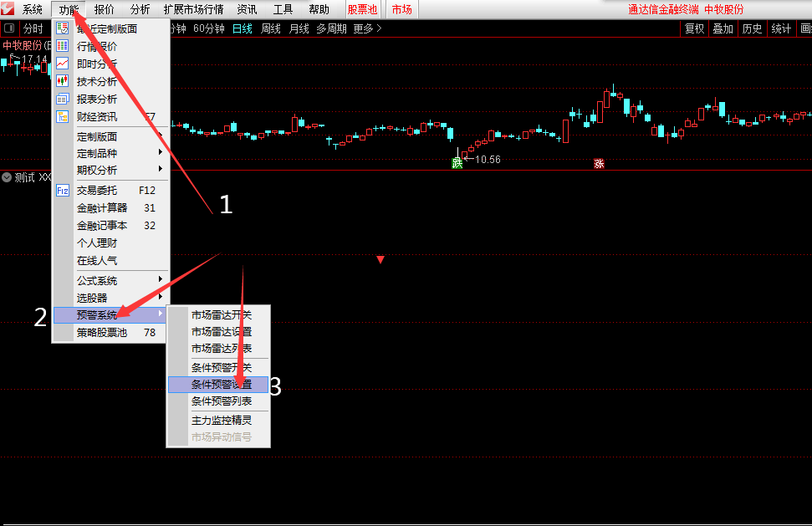Click the green 跌 marker on chart

tap(457, 163)
